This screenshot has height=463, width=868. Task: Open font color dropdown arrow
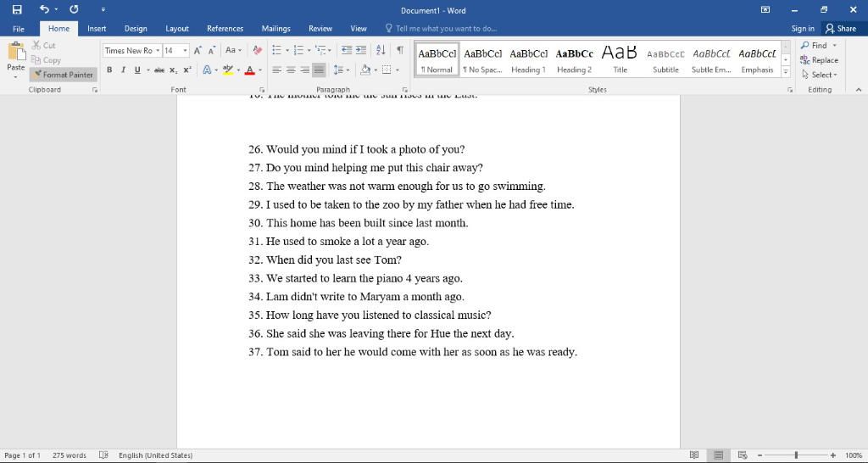260,70
